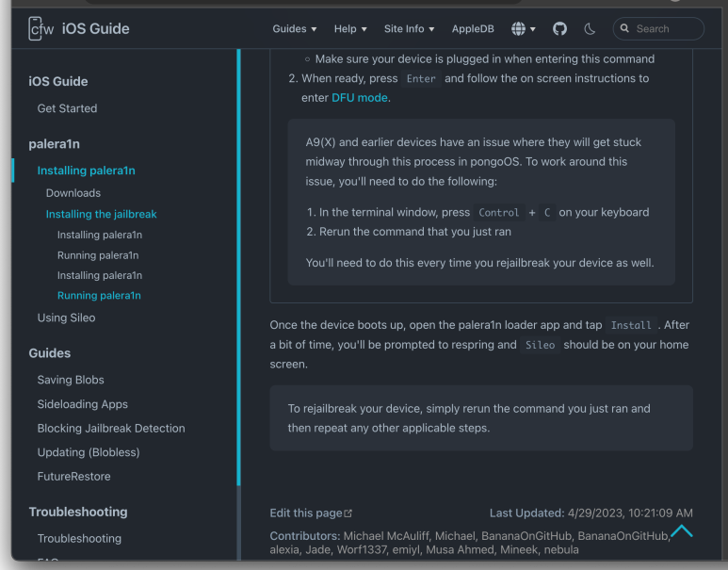Open Get Started sidebar page

click(67, 108)
